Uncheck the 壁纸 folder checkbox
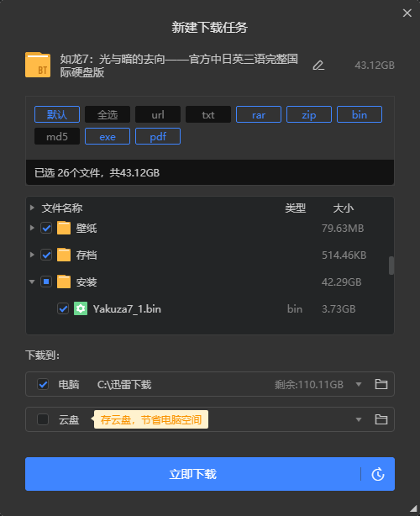This screenshot has width=420, height=516. pos(46,228)
